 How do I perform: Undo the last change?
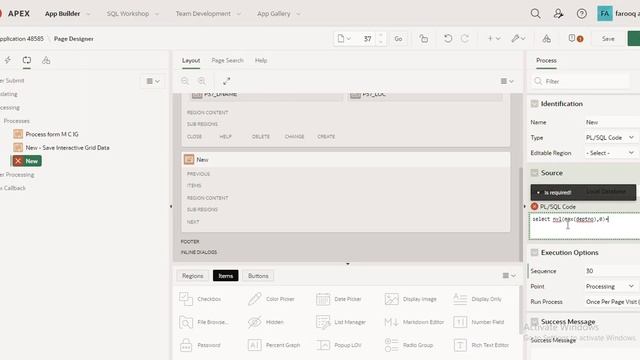[448, 38]
